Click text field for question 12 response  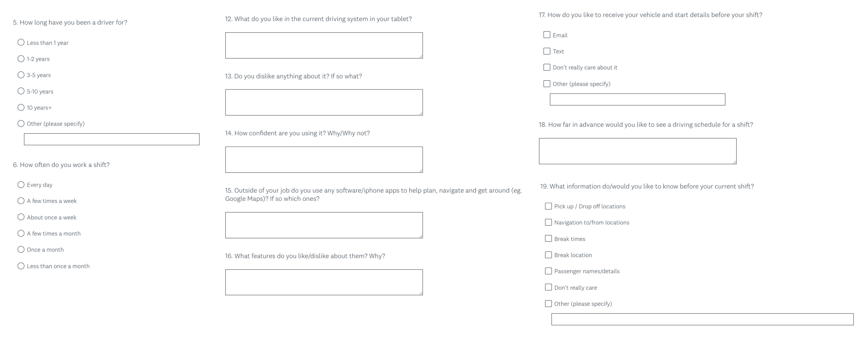(x=324, y=45)
